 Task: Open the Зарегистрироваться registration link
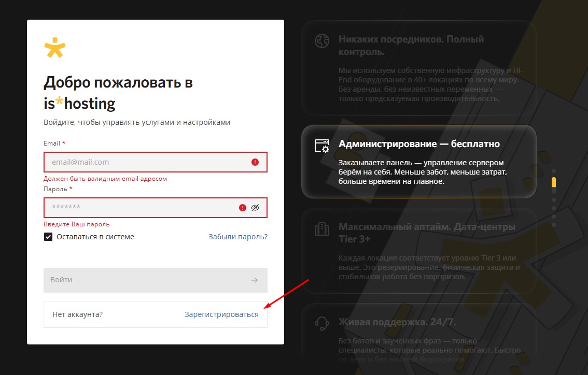221,315
